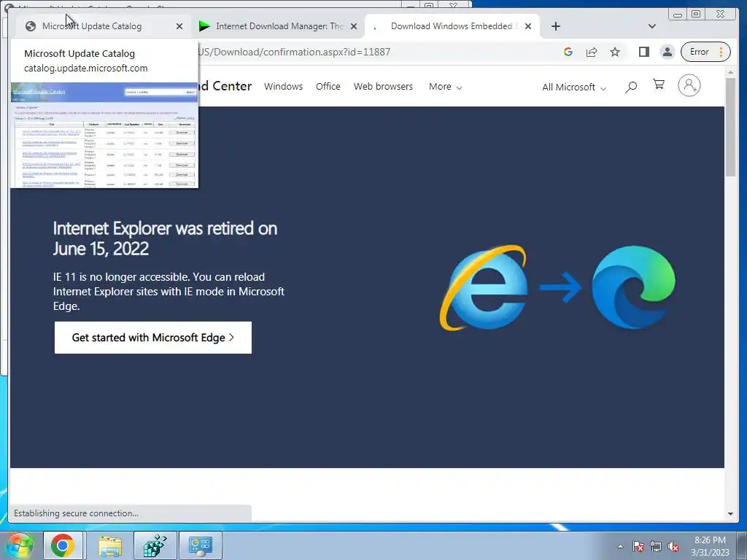
Task: Expand the All Microsoft dropdown
Action: point(574,87)
